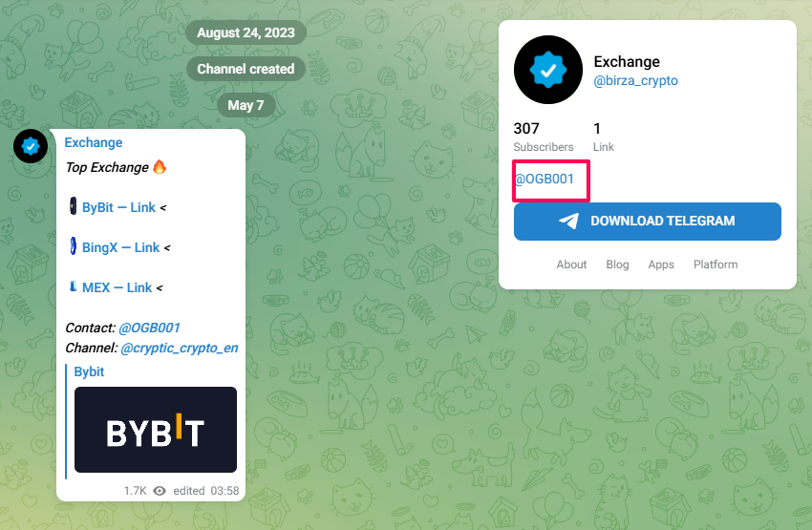
Task: Click the paper plane icon on the Download button
Action: 568,221
